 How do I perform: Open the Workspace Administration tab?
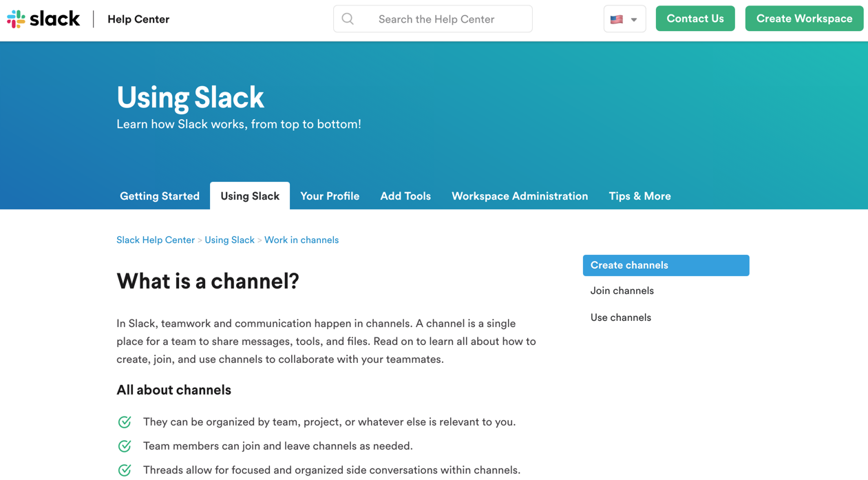(520, 196)
